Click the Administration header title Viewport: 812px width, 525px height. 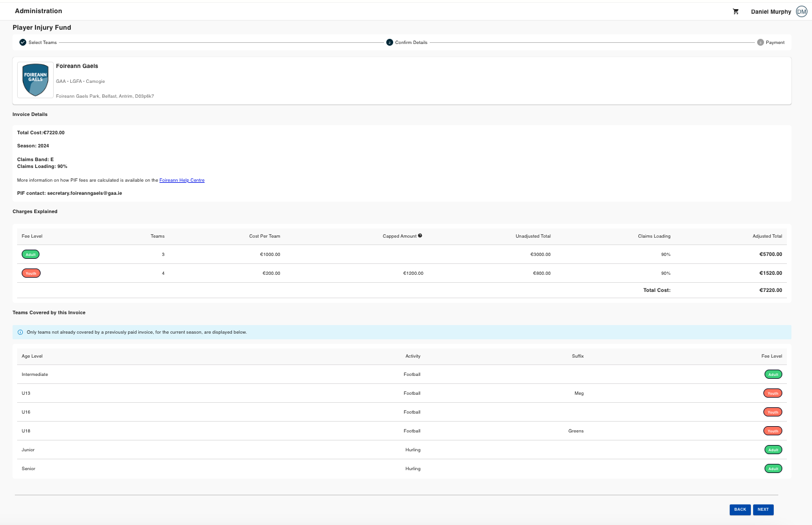pos(38,11)
